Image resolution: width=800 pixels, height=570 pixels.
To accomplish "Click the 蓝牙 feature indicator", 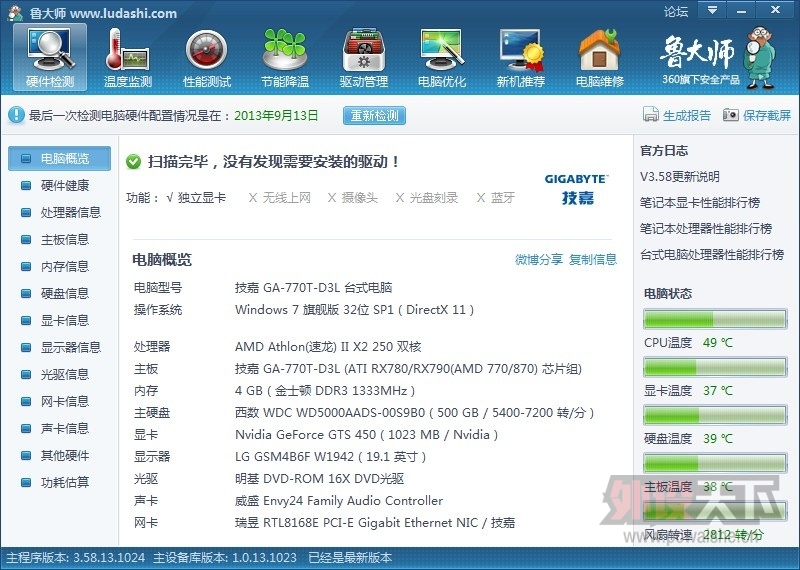I will [495, 198].
